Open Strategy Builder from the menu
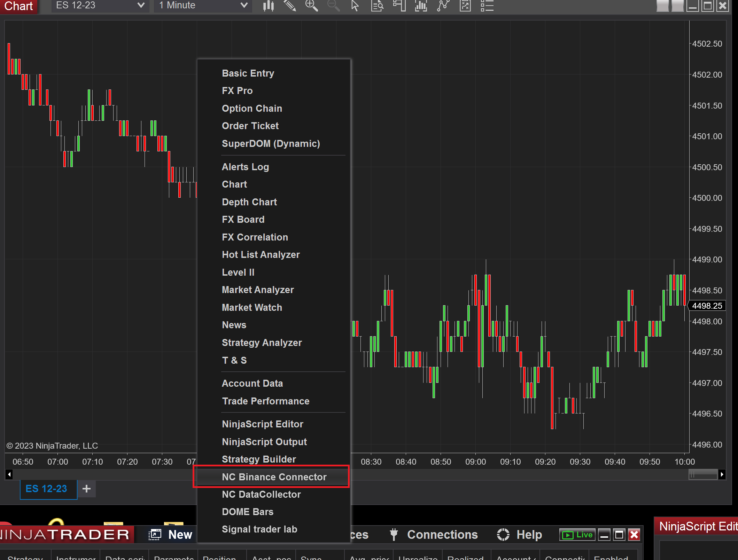This screenshot has width=738, height=560. click(259, 459)
